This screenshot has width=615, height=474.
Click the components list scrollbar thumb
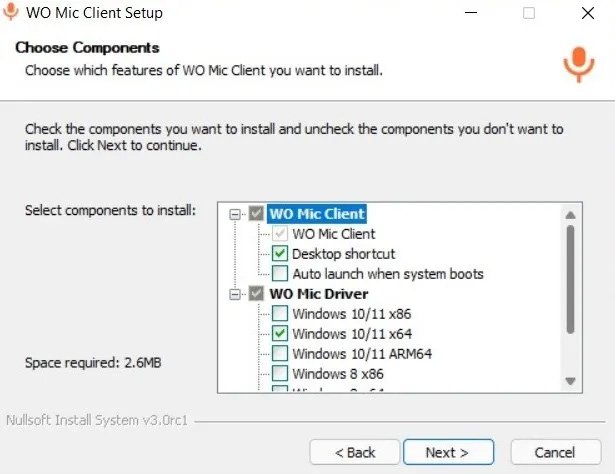(x=570, y=280)
